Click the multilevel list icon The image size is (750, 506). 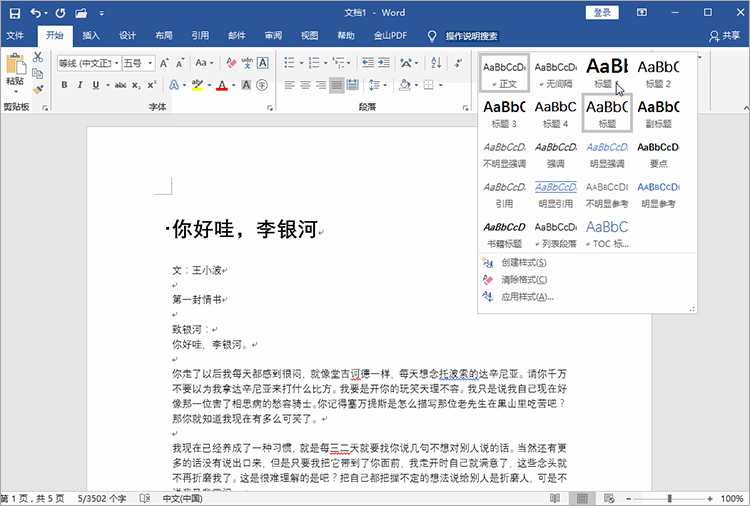coord(339,63)
